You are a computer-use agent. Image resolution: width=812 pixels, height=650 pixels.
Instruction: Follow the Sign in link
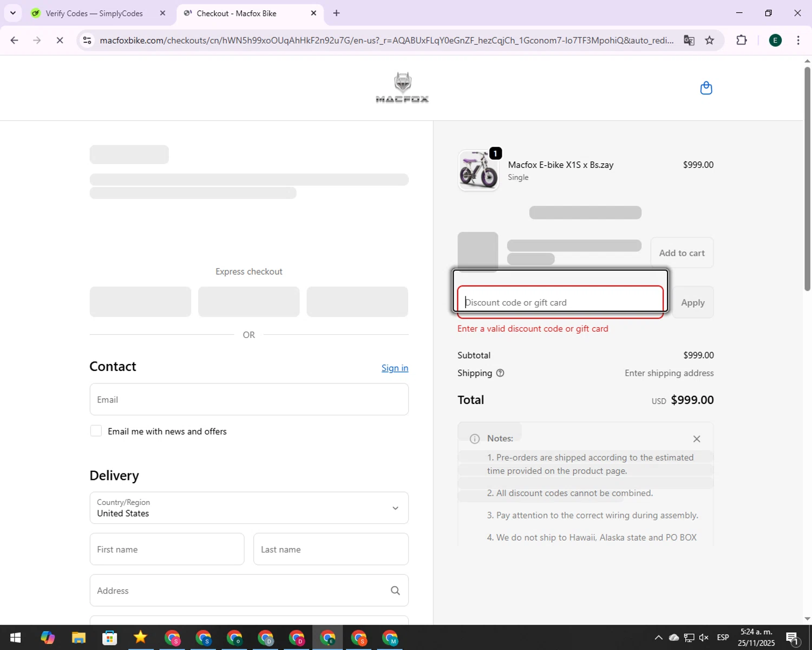pos(395,368)
